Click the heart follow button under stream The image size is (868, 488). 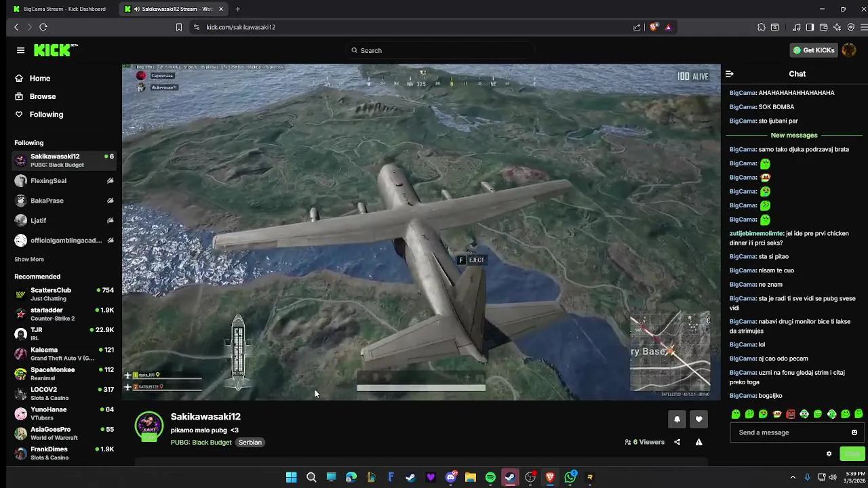698,420
